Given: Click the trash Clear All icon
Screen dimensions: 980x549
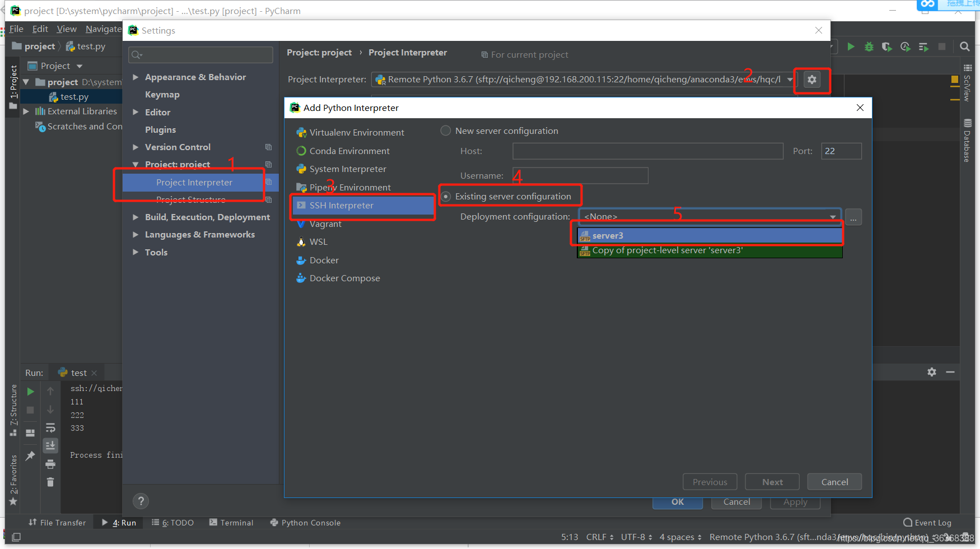Looking at the screenshot, I should pos(50,482).
